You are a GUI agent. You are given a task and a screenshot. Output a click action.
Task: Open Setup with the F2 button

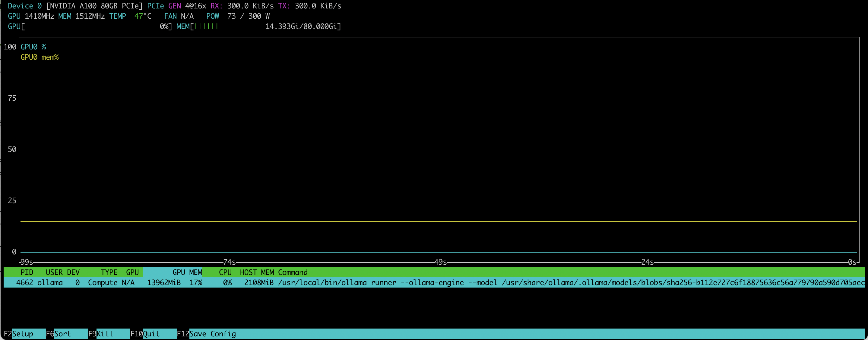[22, 334]
